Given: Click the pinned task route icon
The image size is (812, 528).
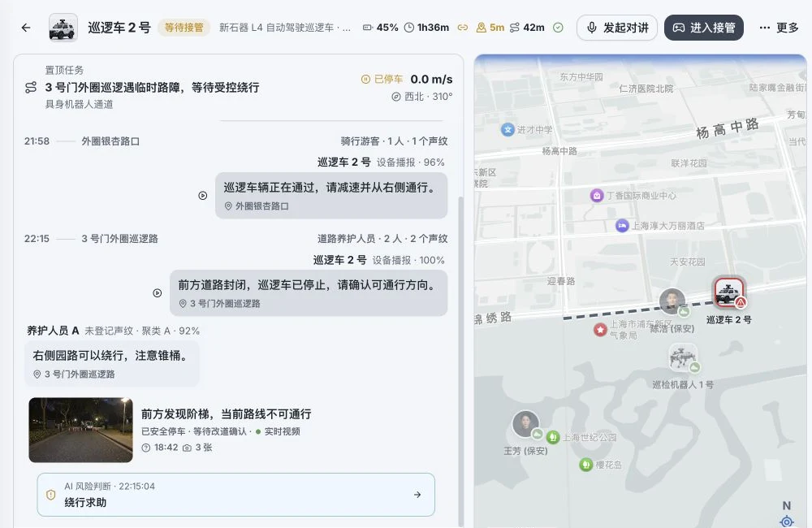Looking at the screenshot, I should [x=31, y=88].
